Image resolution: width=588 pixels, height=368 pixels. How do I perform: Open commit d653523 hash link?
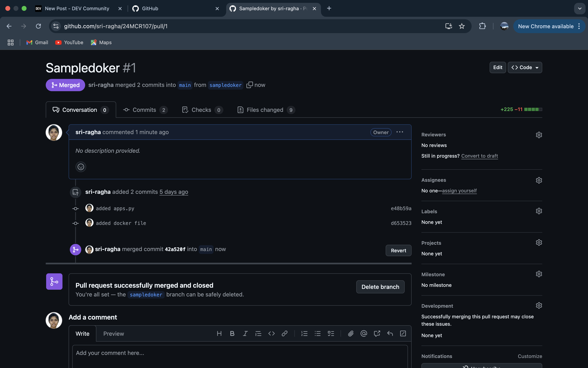coord(401,223)
